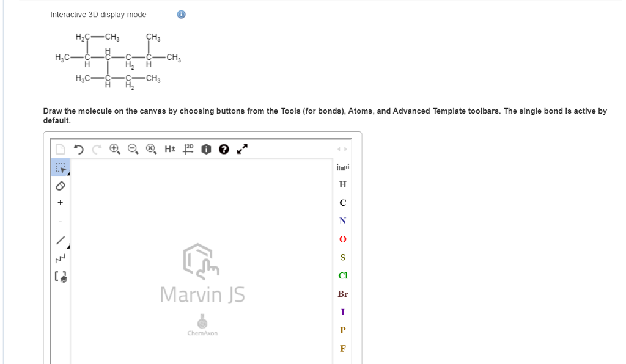This screenshot has width=626, height=364.
Task: Open the periodic table panel
Action: coord(342,166)
